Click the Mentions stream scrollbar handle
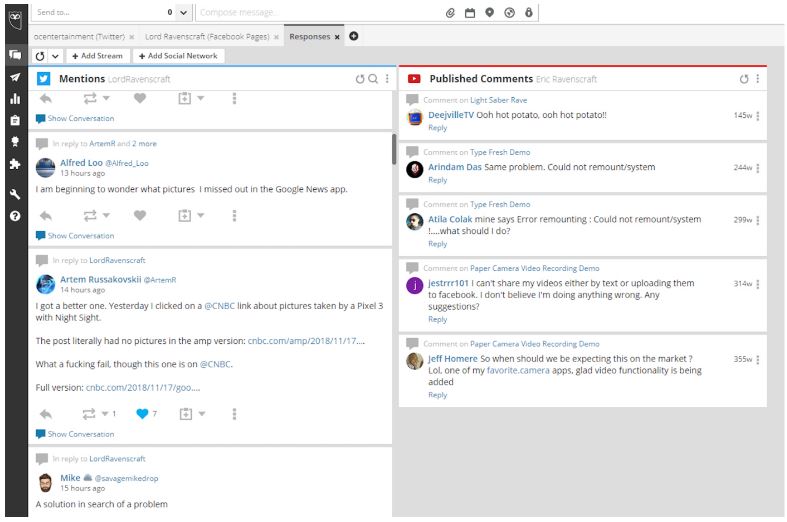 point(394,149)
